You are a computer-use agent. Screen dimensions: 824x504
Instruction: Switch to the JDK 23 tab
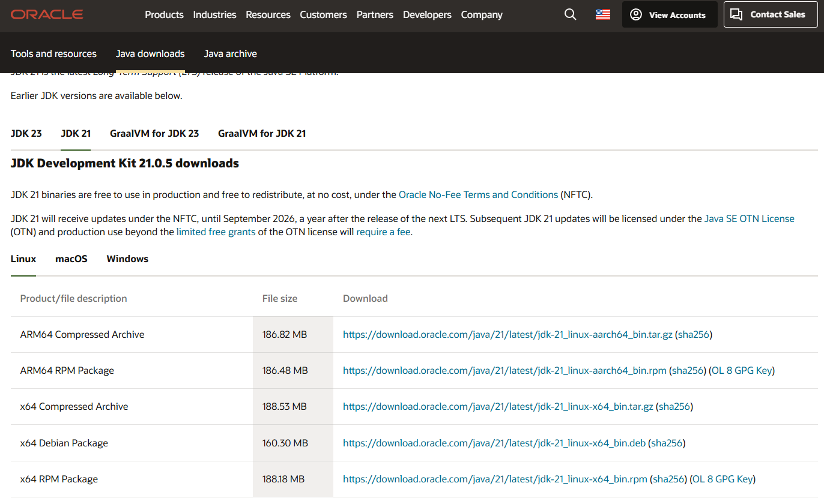(26, 133)
